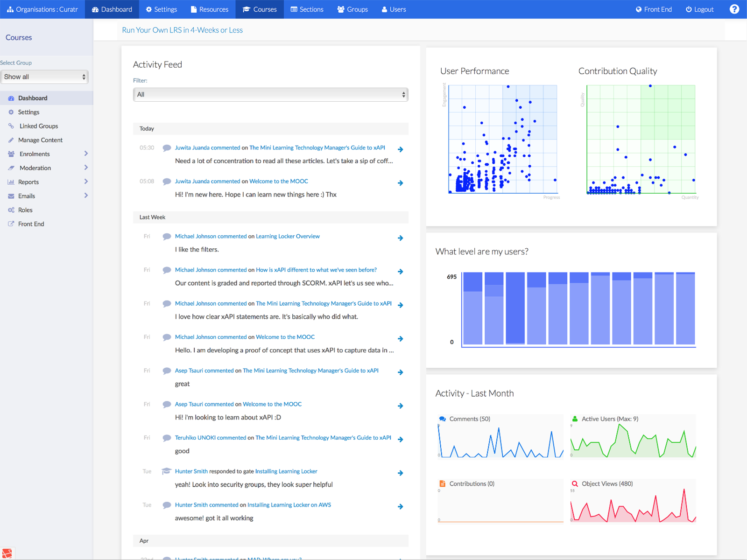The width and height of the screenshot is (747, 560).
Task: Click the Manage Content pencil icon
Action: tap(11, 140)
